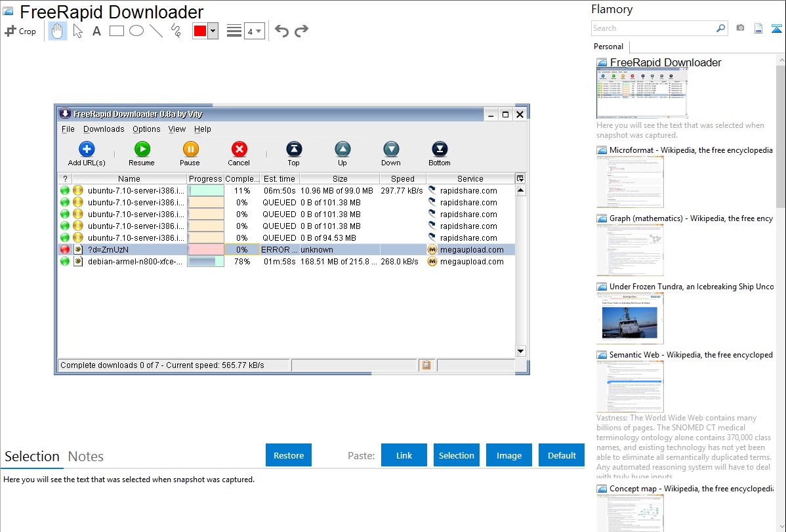Click the camera snapshot icon

(740, 28)
